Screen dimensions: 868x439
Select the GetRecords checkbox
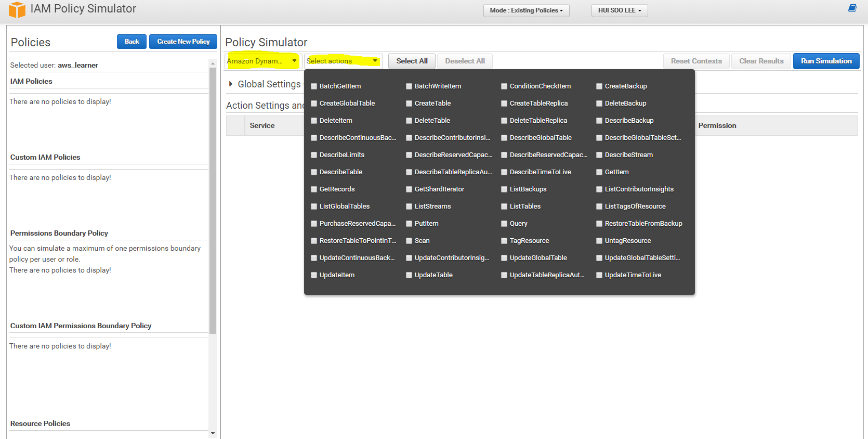(x=314, y=189)
